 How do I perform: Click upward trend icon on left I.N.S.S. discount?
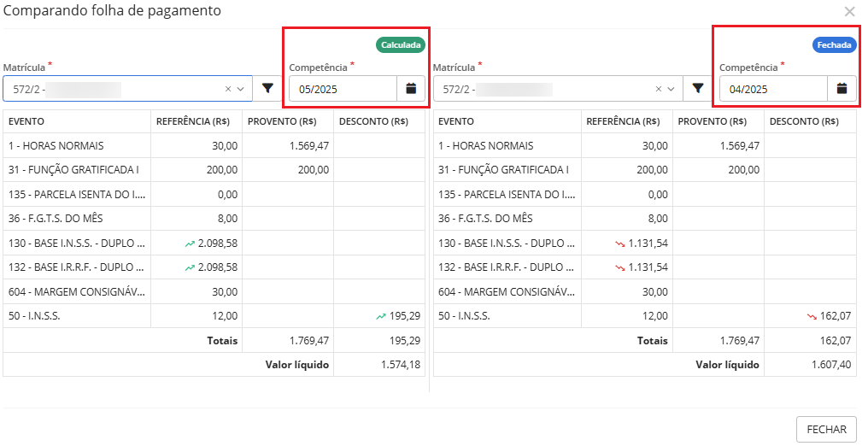(381, 316)
